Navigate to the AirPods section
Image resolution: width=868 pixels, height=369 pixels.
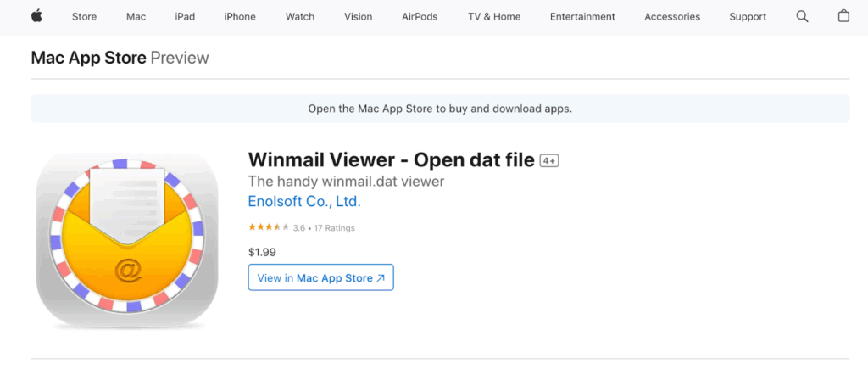419,17
